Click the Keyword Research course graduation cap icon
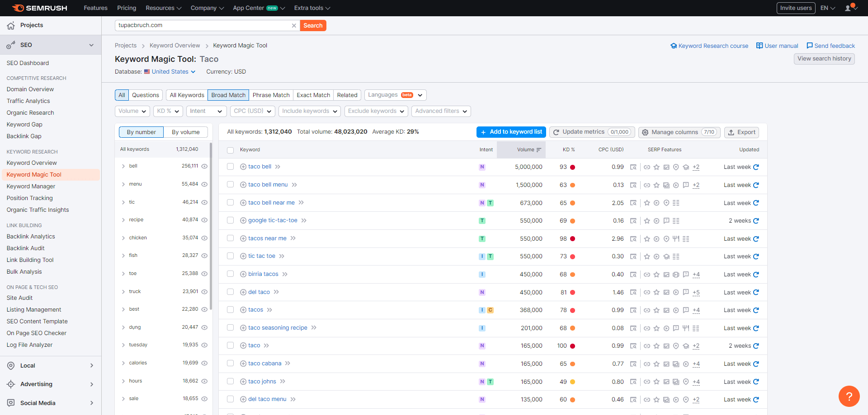868x415 pixels. tap(674, 46)
